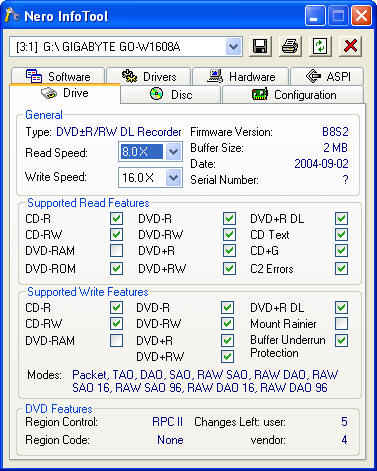The height and width of the screenshot is (471, 377).
Task: Click the vendor changes left value 4
Action: point(344,440)
